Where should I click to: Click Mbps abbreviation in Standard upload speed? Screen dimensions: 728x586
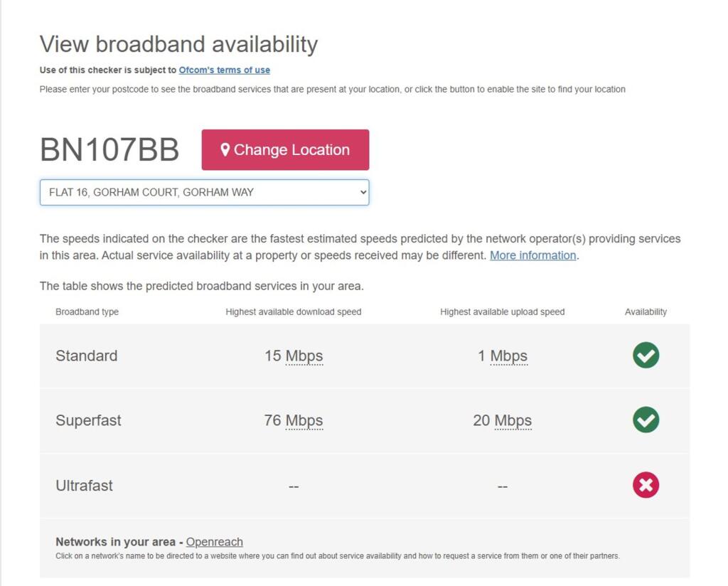click(509, 356)
